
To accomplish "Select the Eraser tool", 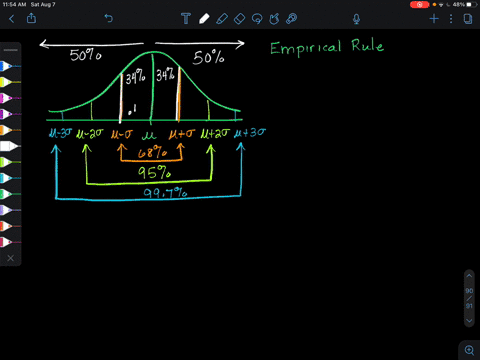I will [240, 19].
